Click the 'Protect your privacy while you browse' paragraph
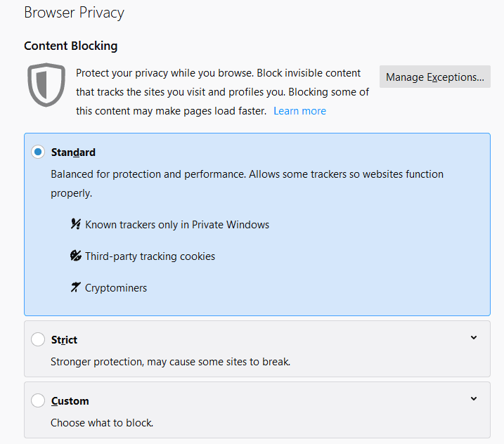The height and width of the screenshot is (444, 504). [222, 92]
